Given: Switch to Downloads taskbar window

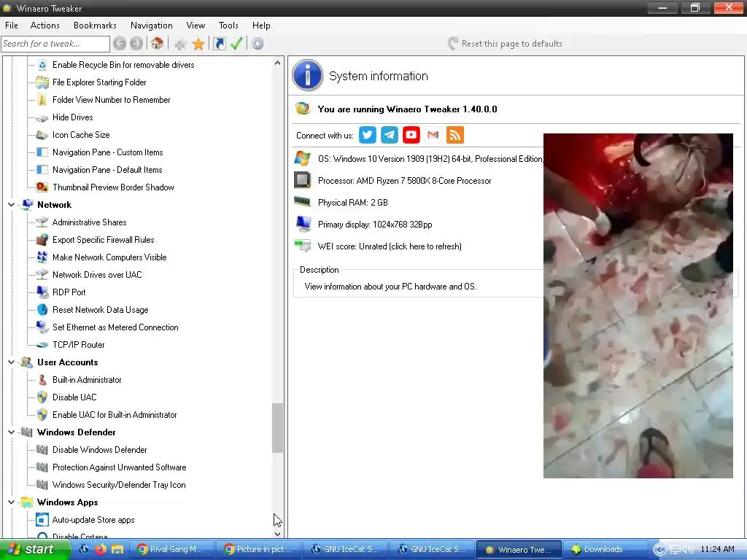Looking at the screenshot, I should (605, 550).
